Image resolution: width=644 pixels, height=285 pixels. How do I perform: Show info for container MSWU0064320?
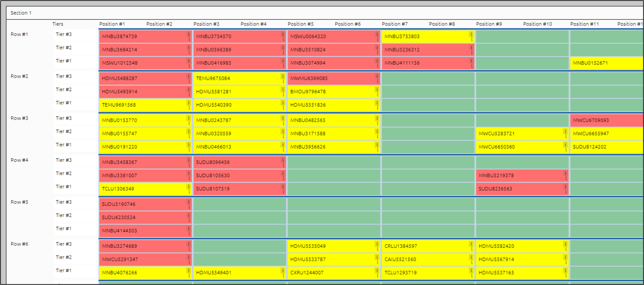[377, 34]
